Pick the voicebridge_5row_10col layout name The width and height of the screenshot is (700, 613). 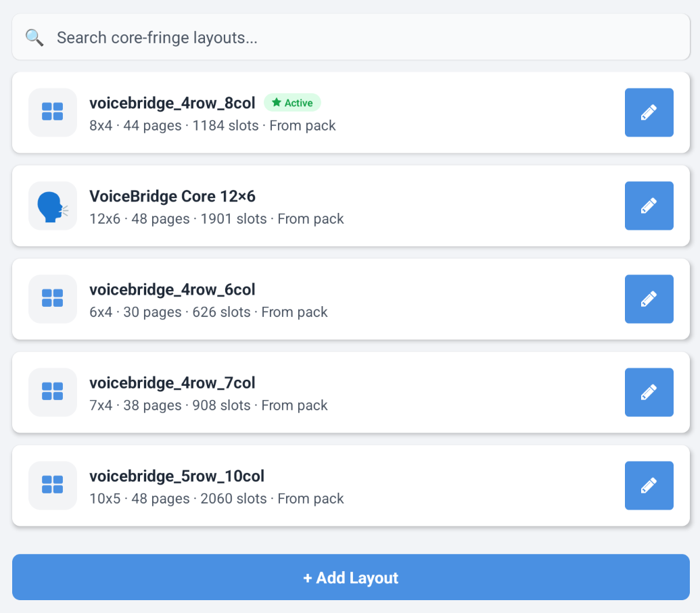[x=177, y=476]
